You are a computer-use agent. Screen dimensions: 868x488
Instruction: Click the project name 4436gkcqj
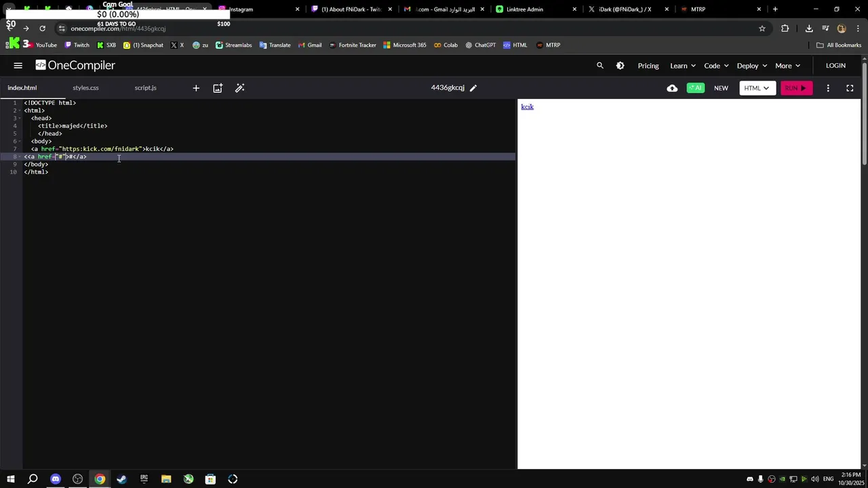(x=448, y=87)
